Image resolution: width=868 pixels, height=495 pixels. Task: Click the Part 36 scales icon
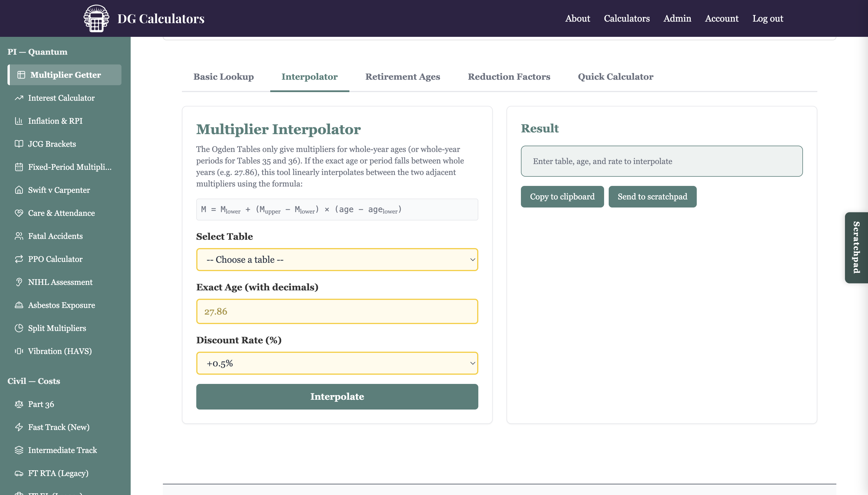pyautogui.click(x=19, y=404)
